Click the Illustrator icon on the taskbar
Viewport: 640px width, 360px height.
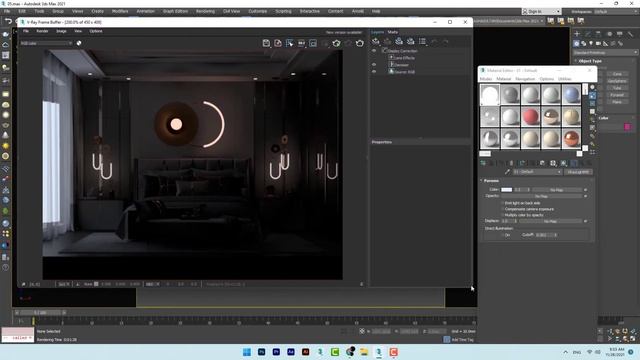pos(305,352)
